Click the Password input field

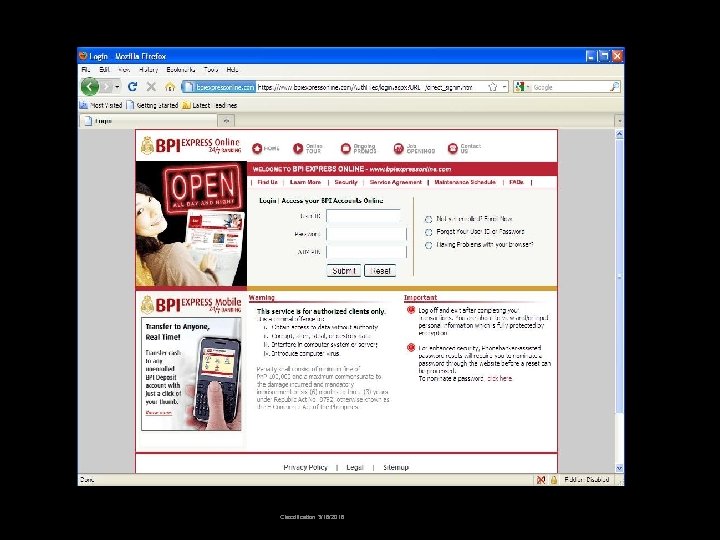(366, 234)
